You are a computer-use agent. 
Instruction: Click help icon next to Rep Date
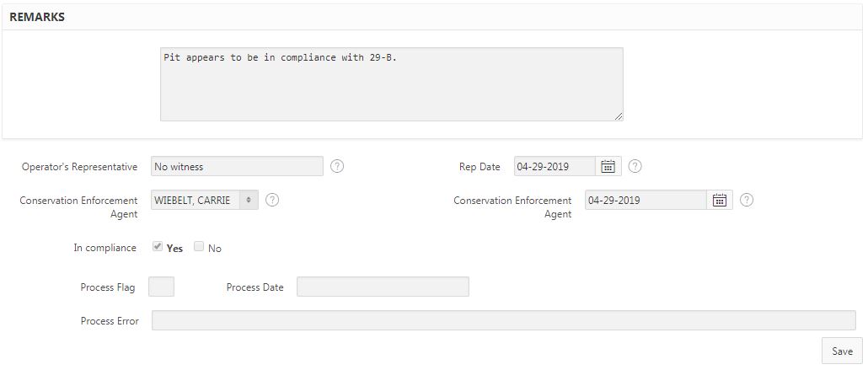(635, 166)
